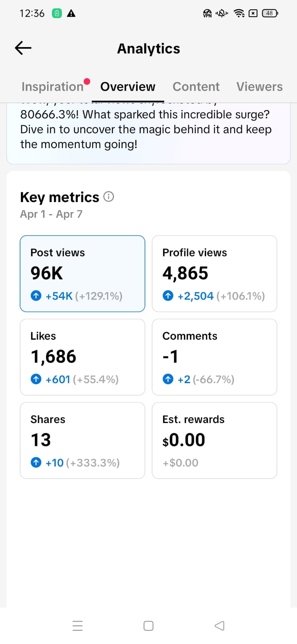Tap the back arrow icon
This screenshot has width=297, height=644.
coord(23,48)
